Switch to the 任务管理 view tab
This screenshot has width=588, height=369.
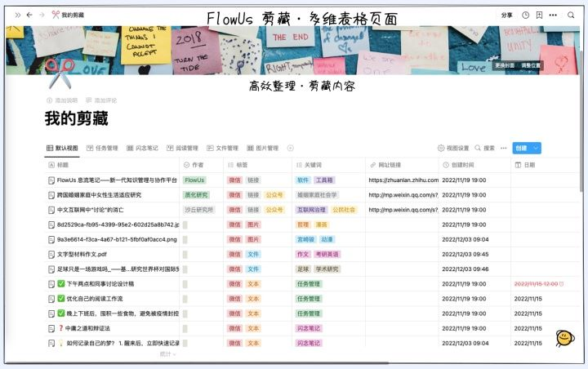click(x=102, y=148)
